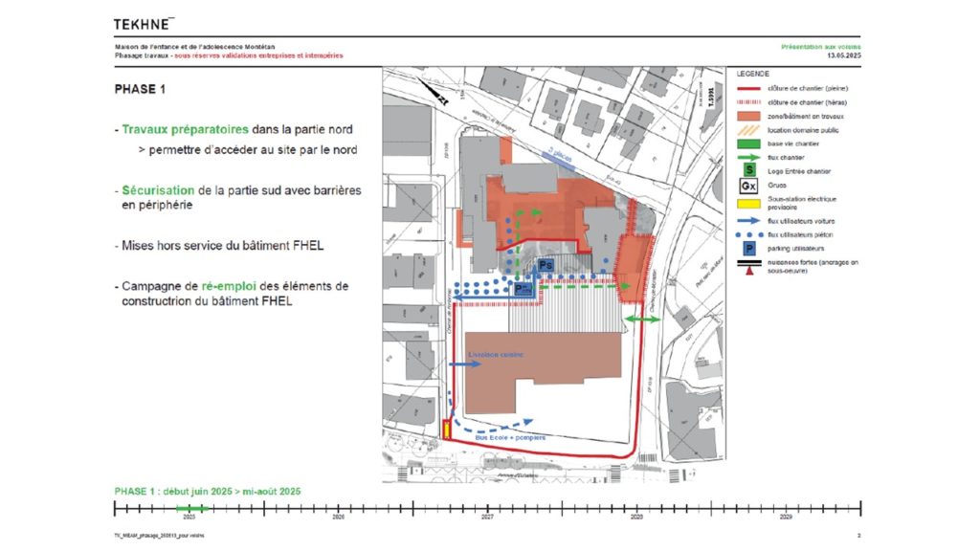Image resolution: width=980 pixels, height=551 pixels.
Task: Select the green S entrance icon in legend
Action: [748, 170]
